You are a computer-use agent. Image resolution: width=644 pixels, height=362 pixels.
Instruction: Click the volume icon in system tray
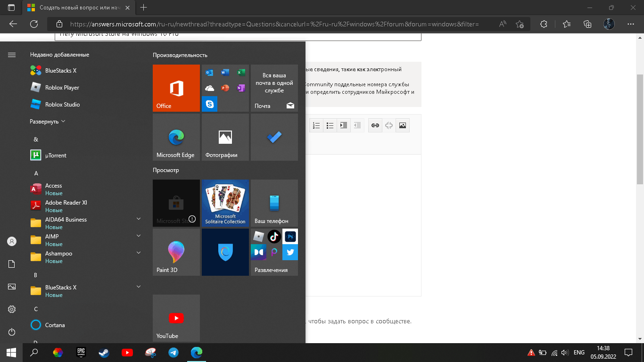pos(565,352)
